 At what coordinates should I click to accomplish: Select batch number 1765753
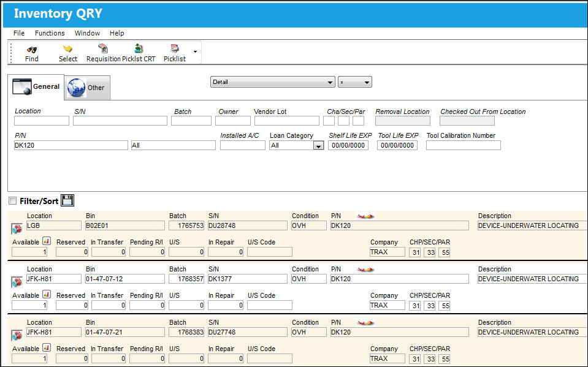point(186,225)
